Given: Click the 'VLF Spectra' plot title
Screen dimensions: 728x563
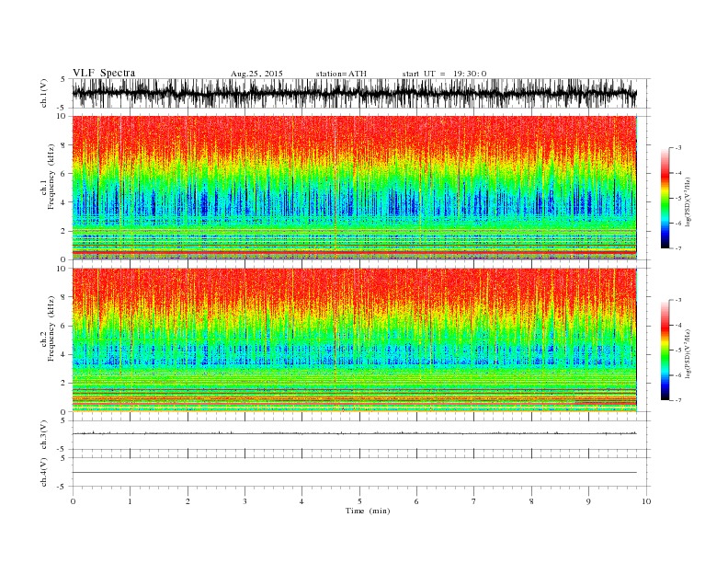Looking at the screenshot, I should 104,73.
